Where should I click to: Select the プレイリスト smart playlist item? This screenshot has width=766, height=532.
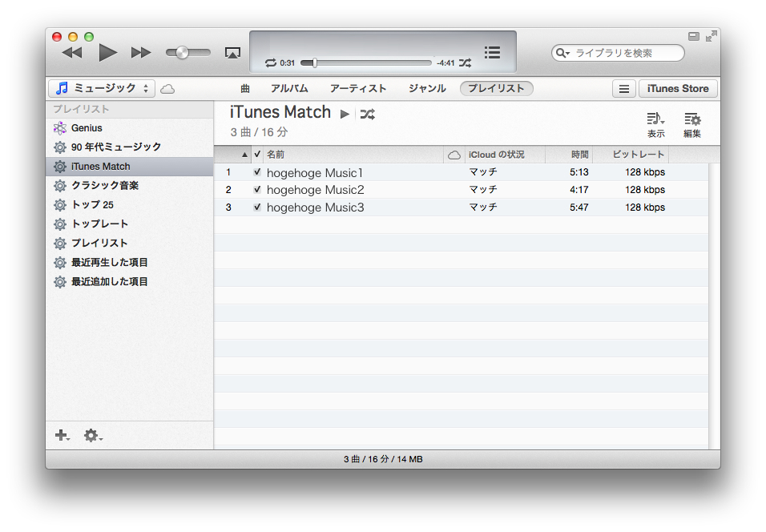(130, 244)
